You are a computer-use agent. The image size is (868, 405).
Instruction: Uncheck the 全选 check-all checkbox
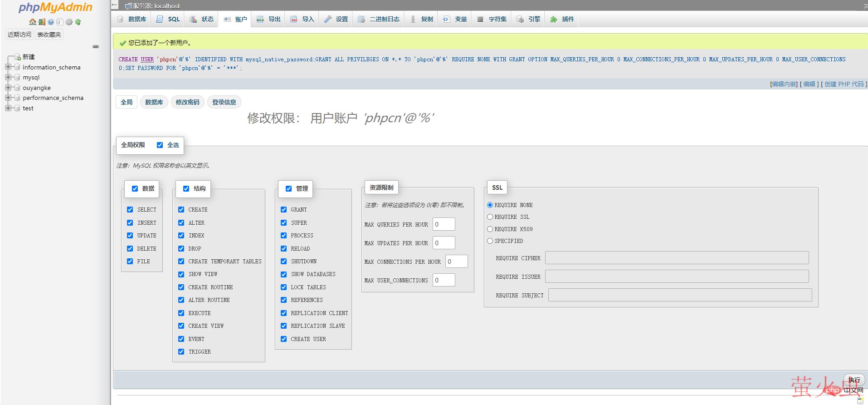point(160,145)
